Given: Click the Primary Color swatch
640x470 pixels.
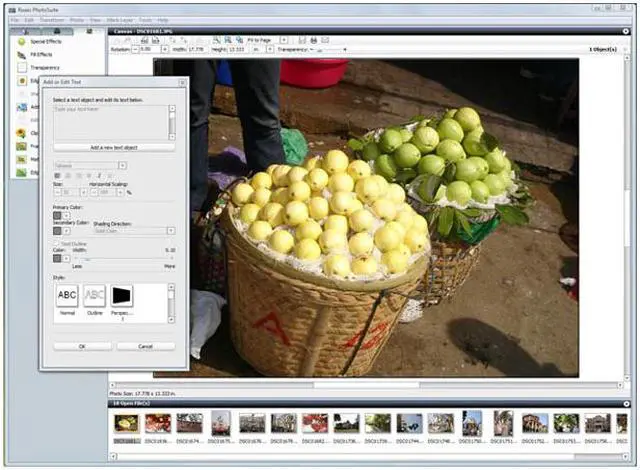Looking at the screenshot, I should tap(57, 215).
